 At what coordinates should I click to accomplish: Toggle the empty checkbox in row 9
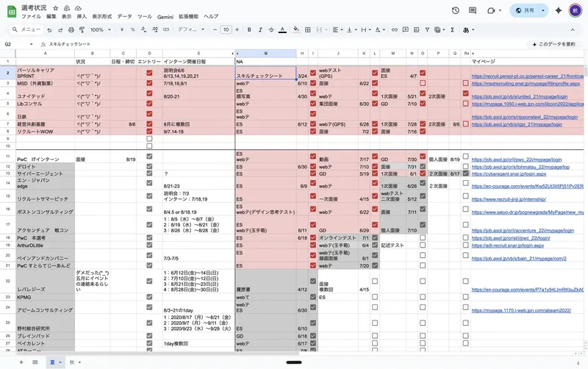click(x=149, y=138)
